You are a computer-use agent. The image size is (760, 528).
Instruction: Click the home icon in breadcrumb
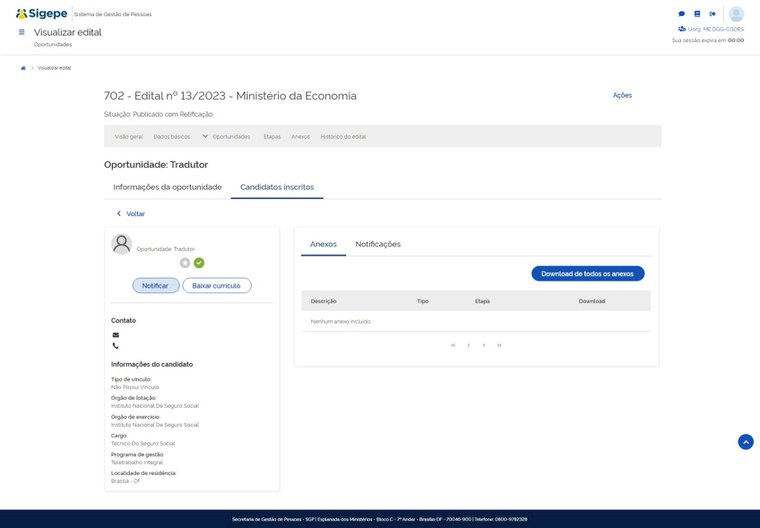click(x=23, y=68)
